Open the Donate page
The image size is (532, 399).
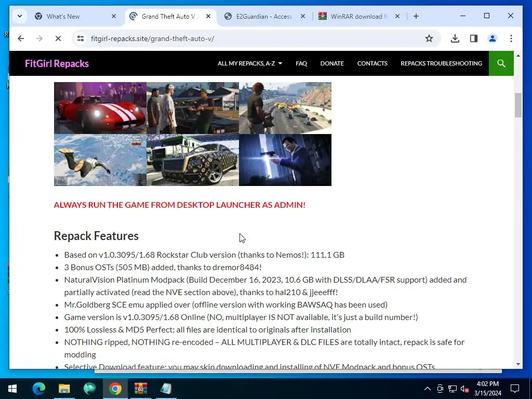pyautogui.click(x=332, y=63)
